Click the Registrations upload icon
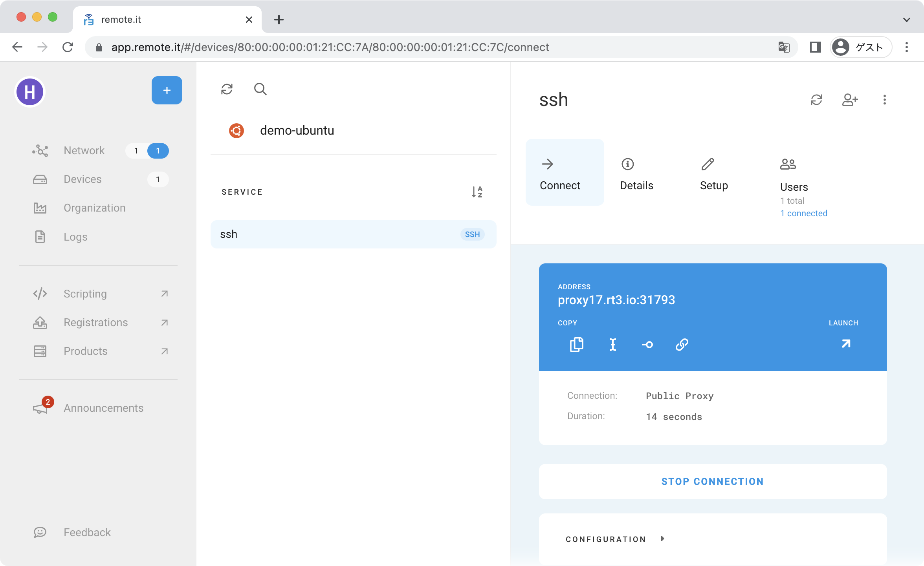This screenshot has height=566, width=924. click(40, 322)
